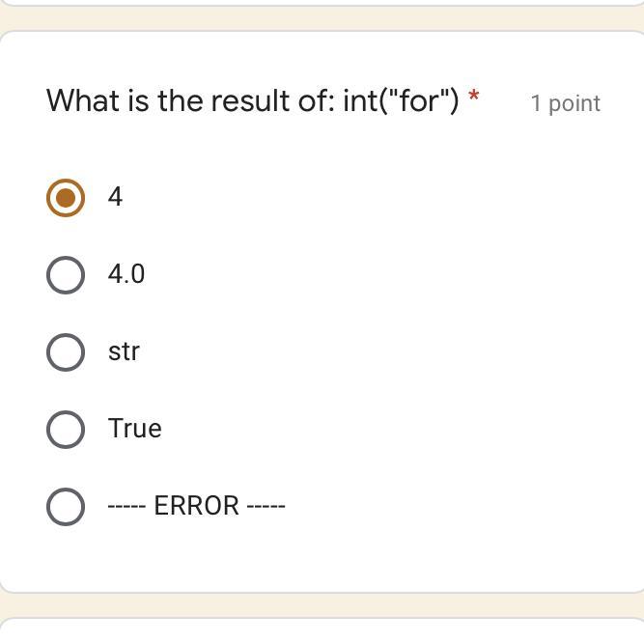Click the "4" answer label text
This screenshot has height=644, width=644.
tap(116, 197)
